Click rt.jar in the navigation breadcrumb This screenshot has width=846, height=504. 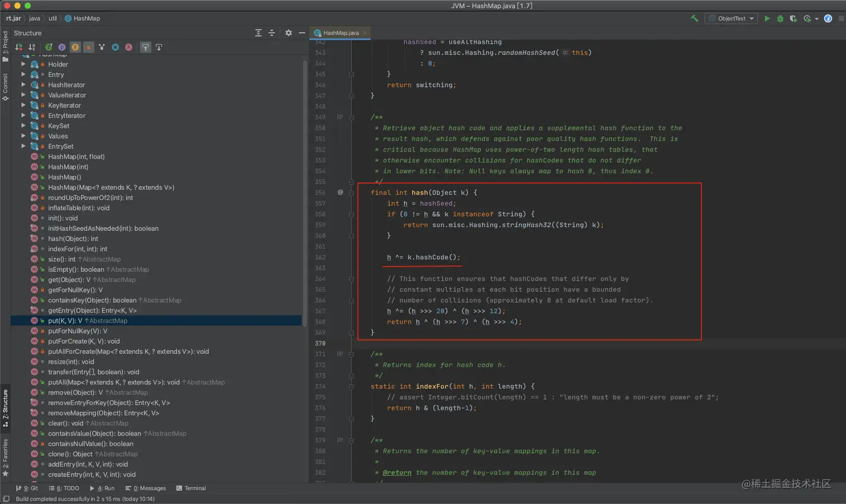coord(13,18)
